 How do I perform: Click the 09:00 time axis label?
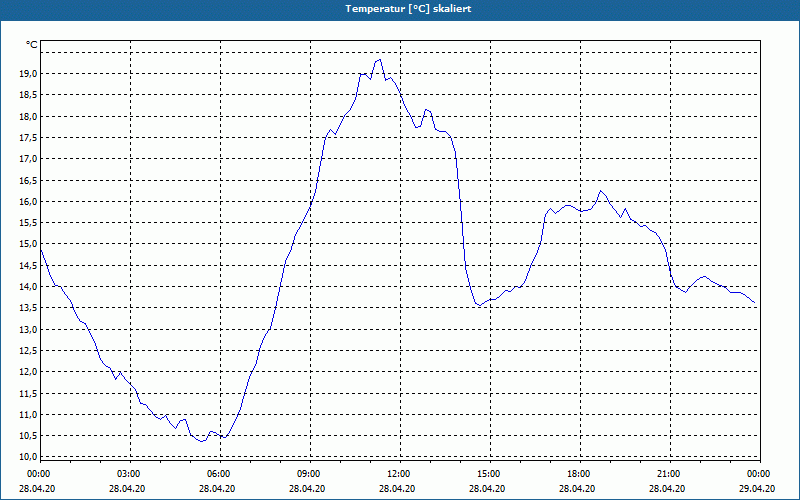[x=310, y=474]
